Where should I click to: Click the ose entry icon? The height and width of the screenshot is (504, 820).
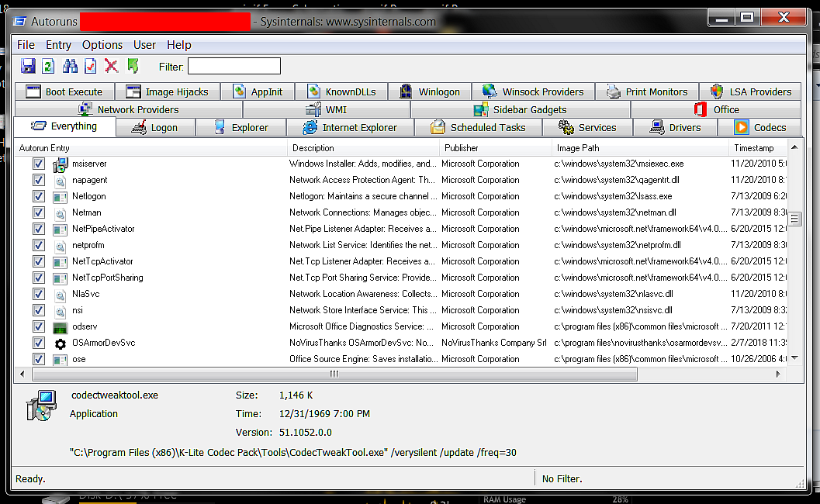(61, 360)
